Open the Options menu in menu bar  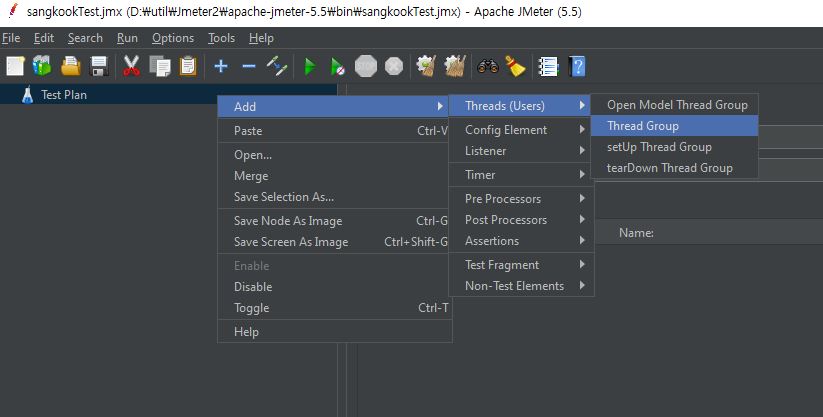pos(173,38)
